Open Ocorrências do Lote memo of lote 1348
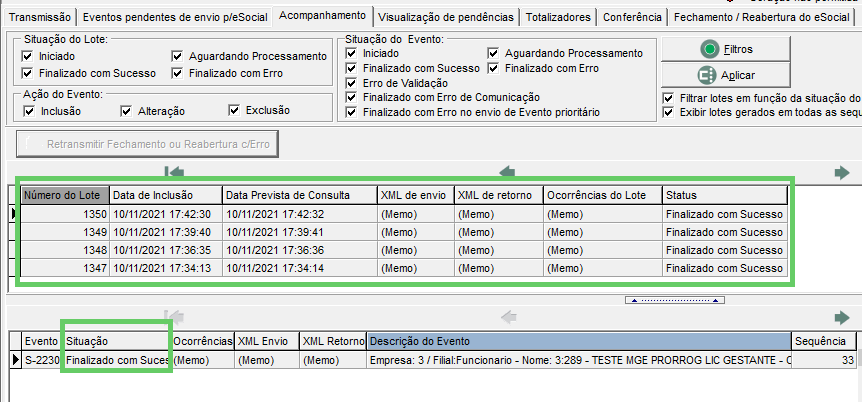 pos(603,251)
